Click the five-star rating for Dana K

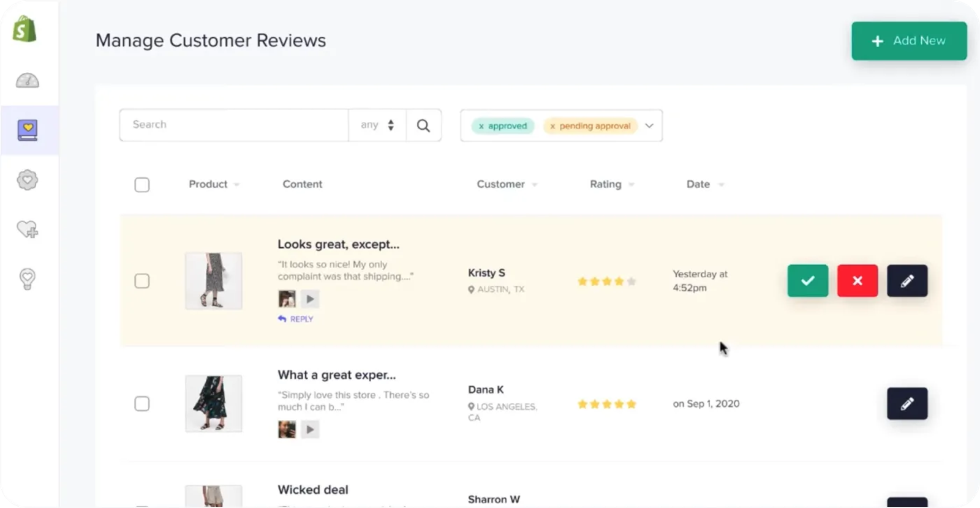[x=607, y=404]
